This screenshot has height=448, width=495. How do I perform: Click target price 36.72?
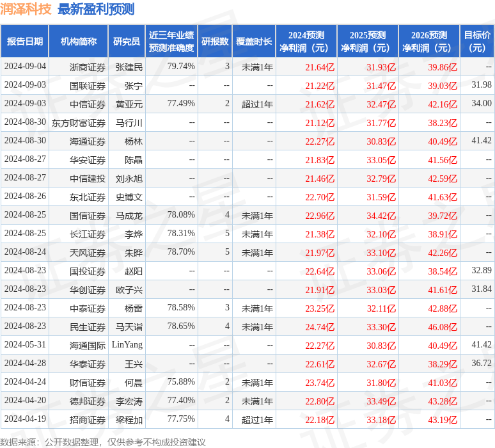(482, 364)
